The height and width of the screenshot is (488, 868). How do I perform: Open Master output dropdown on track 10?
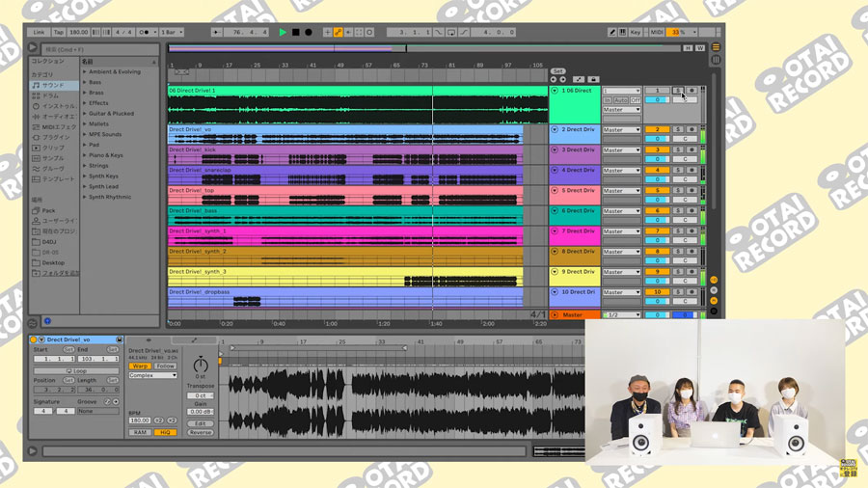622,292
